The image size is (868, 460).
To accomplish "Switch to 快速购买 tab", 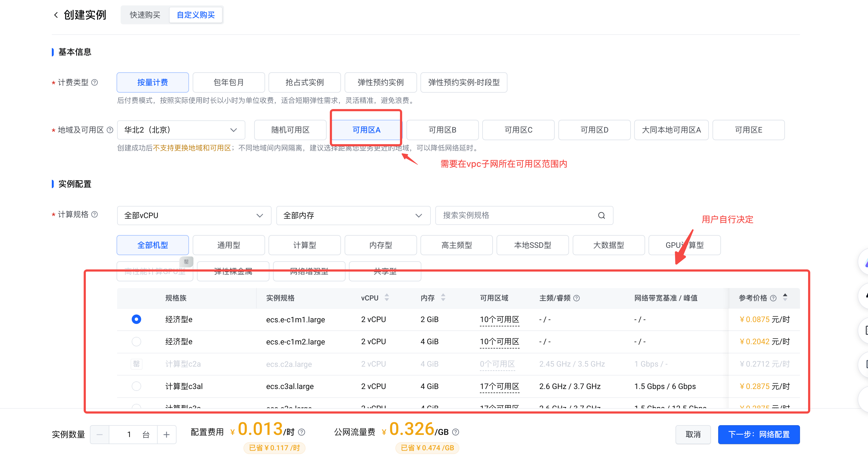I will pyautogui.click(x=145, y=15).
